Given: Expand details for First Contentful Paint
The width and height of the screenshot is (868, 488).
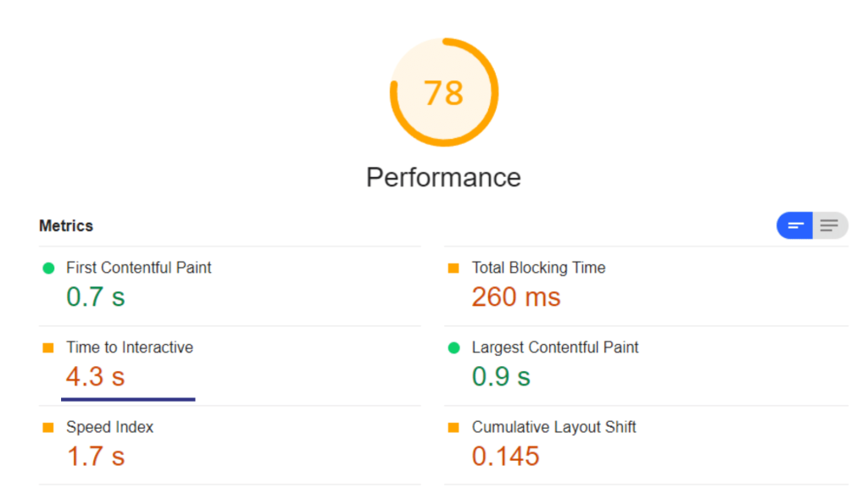Looking at the screenshot, I should (139, 267).
